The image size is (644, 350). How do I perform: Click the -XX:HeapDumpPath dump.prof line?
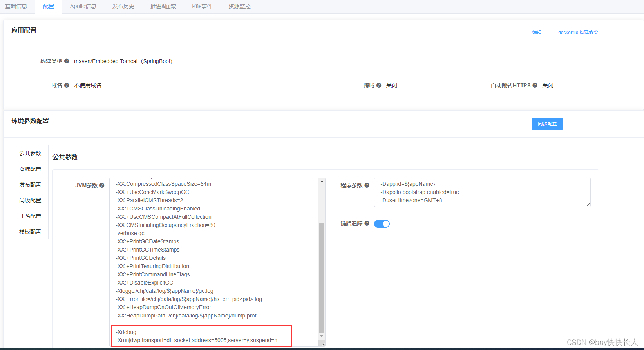pos(186,316)
